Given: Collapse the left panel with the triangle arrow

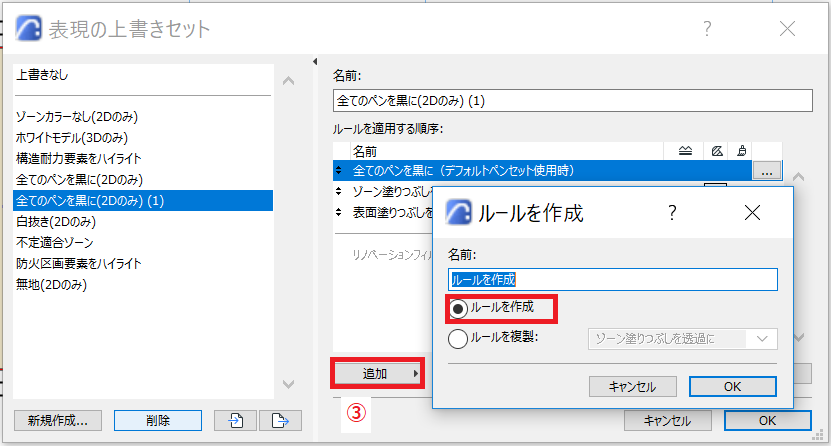Looking at the screenshot, I should [x=315, y=62].
